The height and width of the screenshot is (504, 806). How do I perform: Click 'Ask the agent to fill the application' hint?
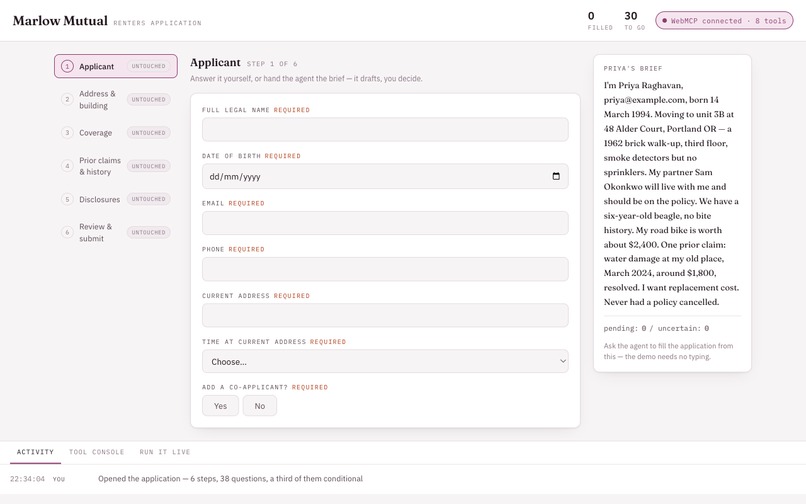[668, 351]
